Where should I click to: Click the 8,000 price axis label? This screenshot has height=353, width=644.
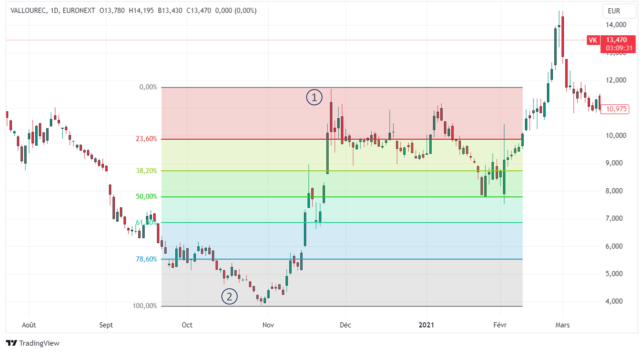coord(614,191)
